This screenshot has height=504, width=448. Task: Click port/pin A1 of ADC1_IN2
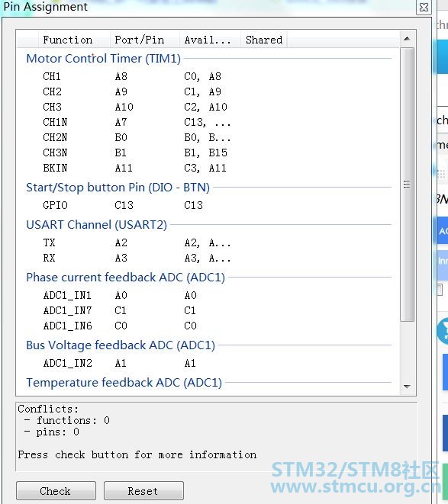click(121, 363)
